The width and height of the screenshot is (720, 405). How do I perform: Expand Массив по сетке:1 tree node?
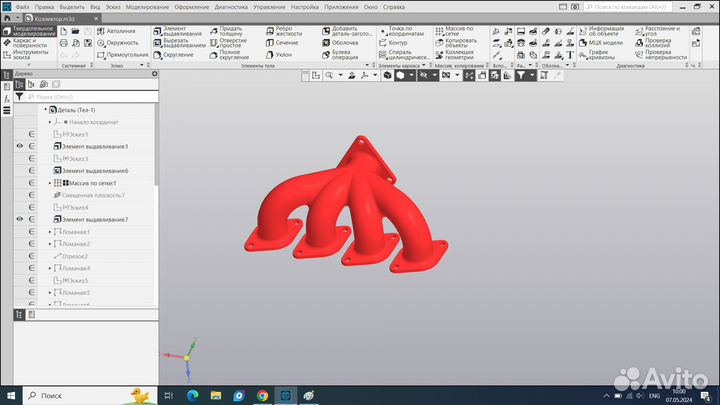point(50,183)
